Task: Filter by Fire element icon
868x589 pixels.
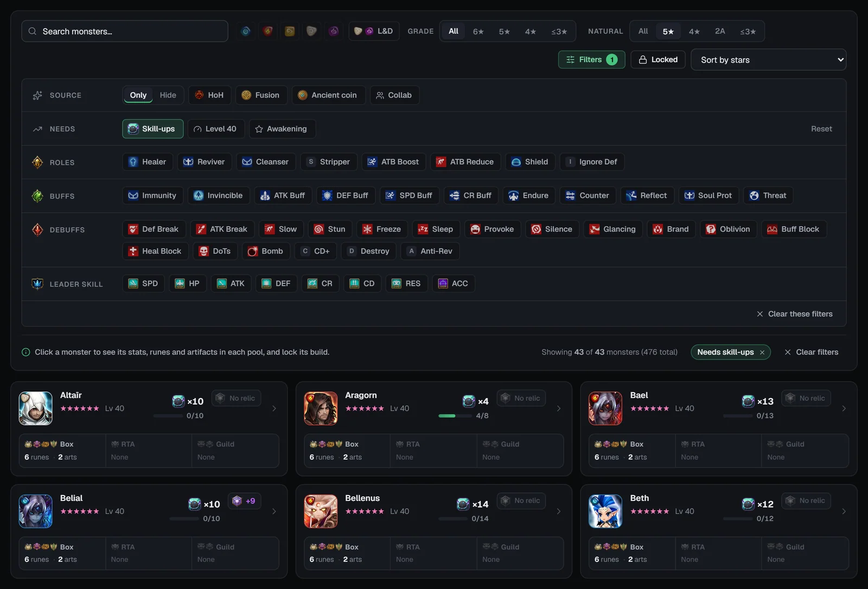Action: pos(268,31)
